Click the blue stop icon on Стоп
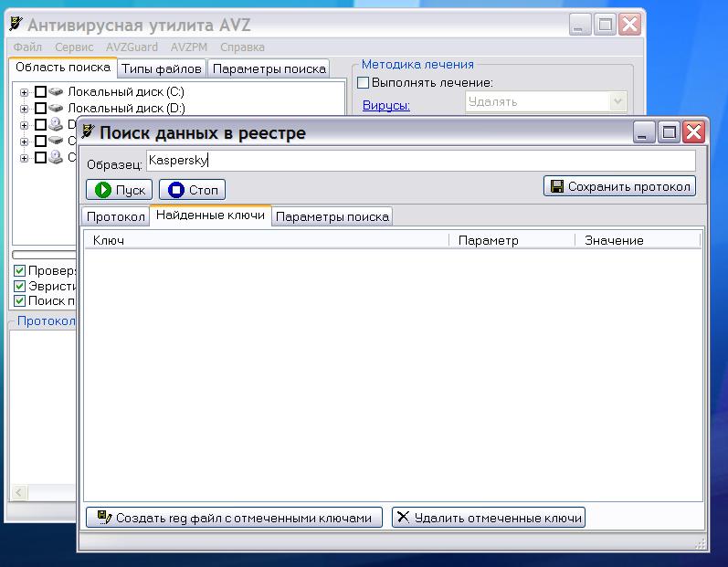Screen dimensions: 728x567 [x=176, y=190]
